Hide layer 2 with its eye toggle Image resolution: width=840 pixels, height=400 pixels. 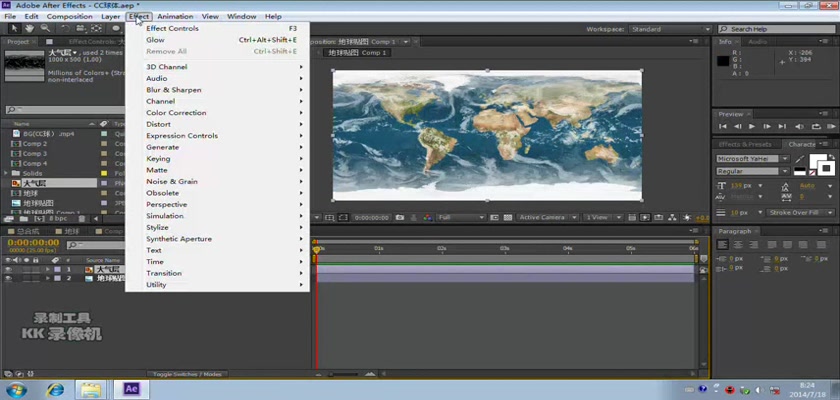[8, 278]
